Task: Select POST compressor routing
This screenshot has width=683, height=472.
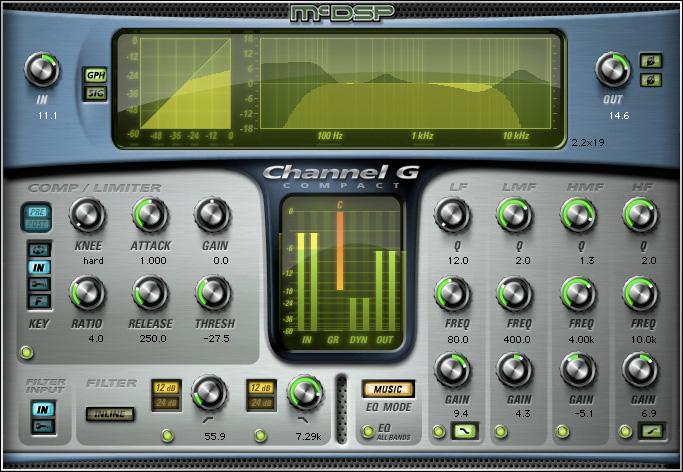Action: [36, 224]
